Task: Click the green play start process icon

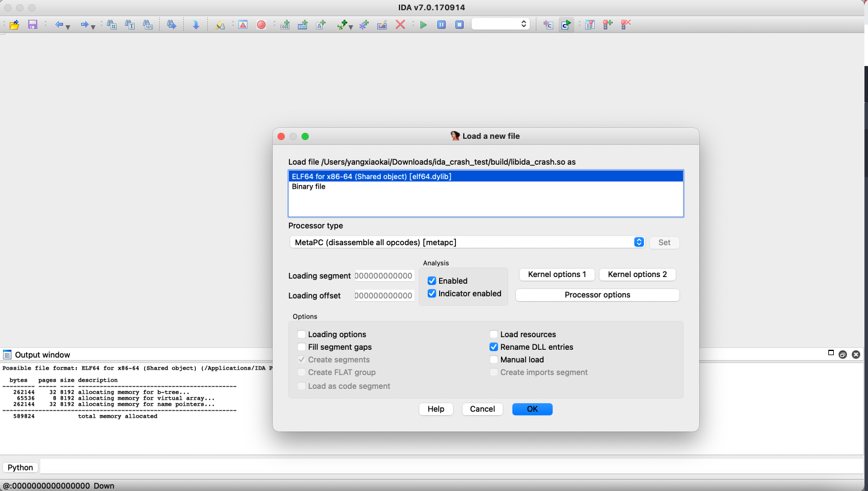Action: (423, 25)
